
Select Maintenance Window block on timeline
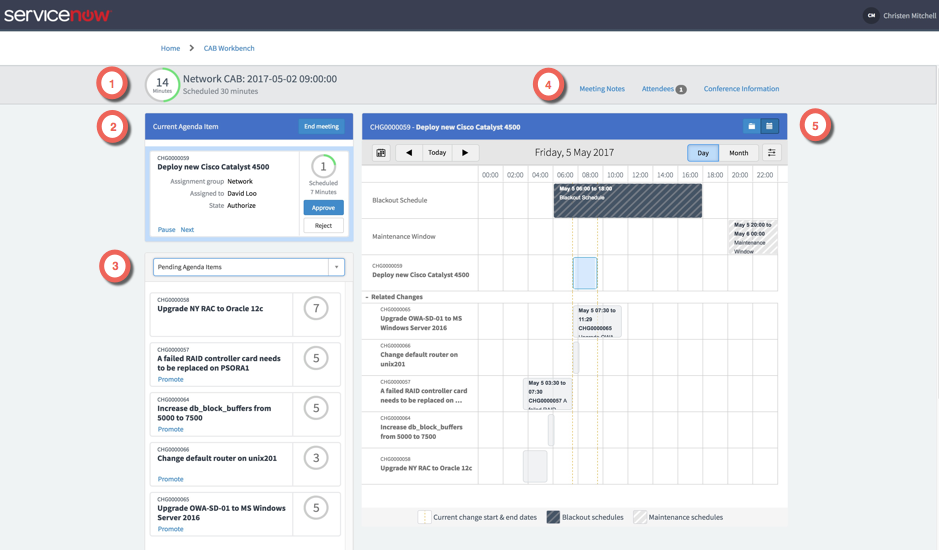click(x=753, y=237)
